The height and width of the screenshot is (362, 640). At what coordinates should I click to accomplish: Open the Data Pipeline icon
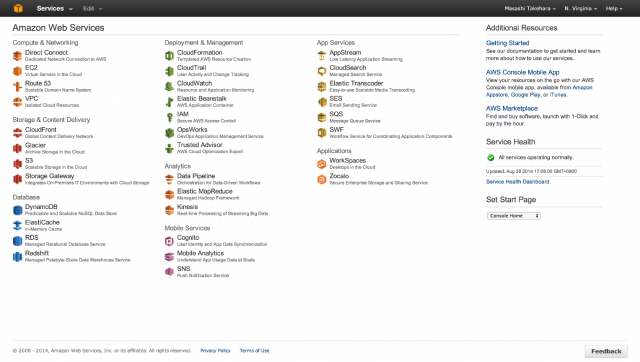169,179
